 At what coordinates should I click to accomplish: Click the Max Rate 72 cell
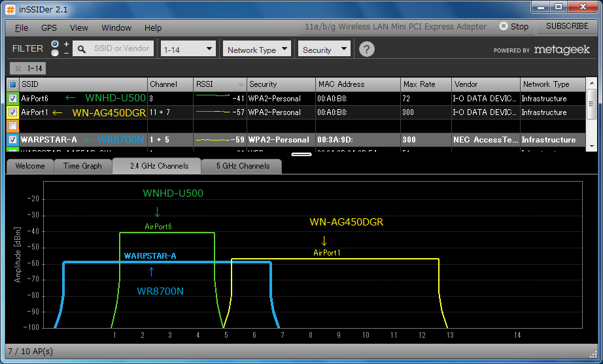pyautogui.click(x=426, y=99)
